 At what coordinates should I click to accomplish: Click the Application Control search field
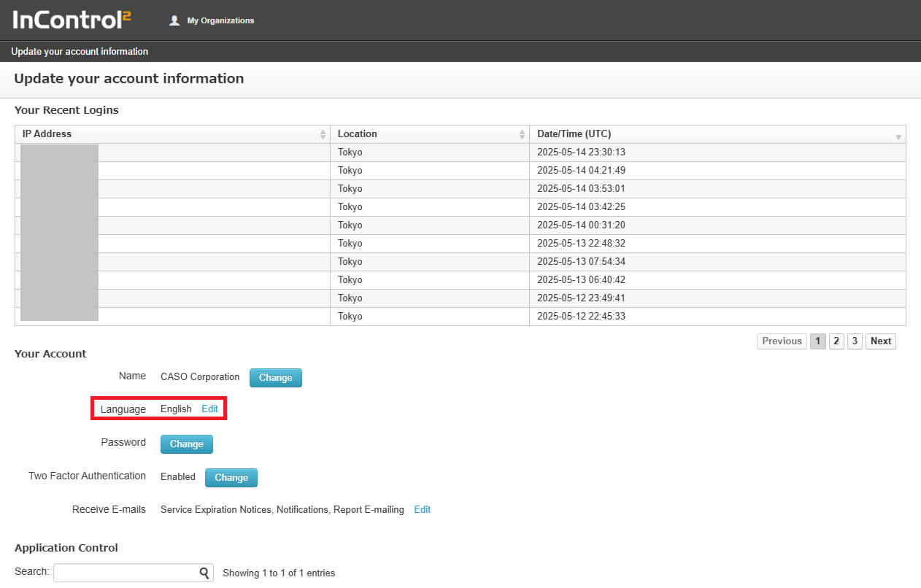(x=124, y=573)
